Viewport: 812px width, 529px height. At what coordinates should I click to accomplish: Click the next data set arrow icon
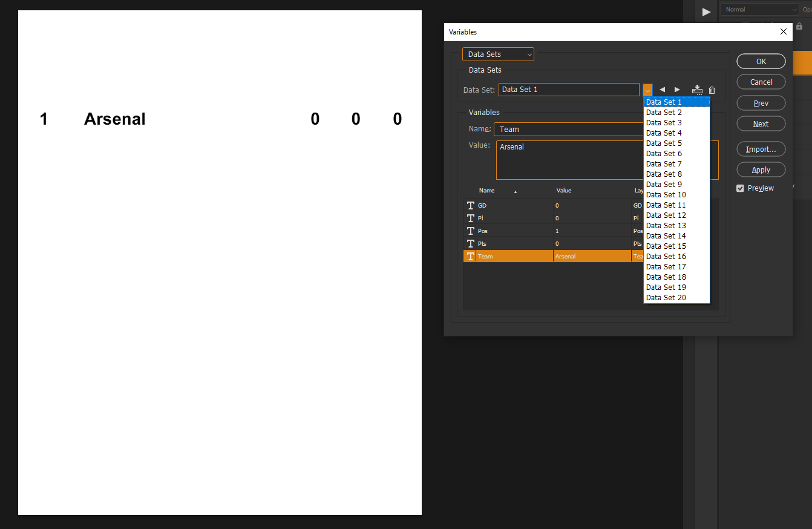pos(677,90)
